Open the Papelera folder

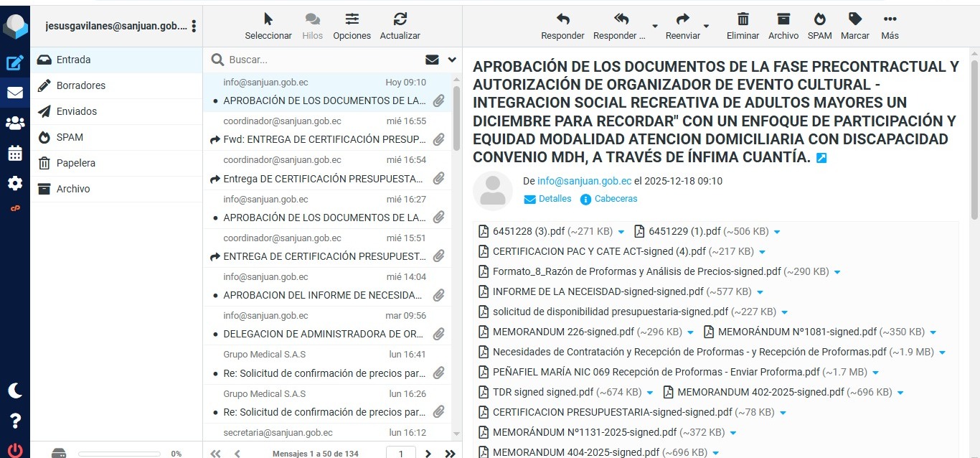pyautogui.click(x=75, y=163)
